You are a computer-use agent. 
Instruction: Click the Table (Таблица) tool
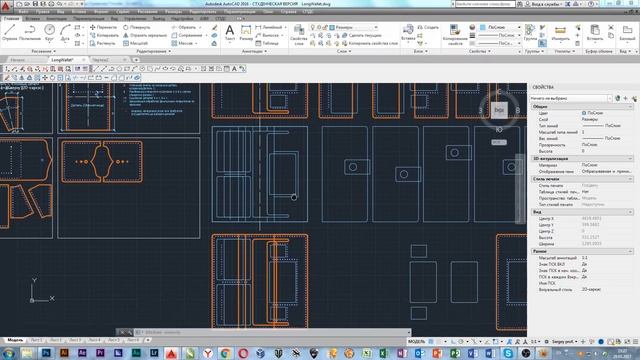tap(267, 43)
